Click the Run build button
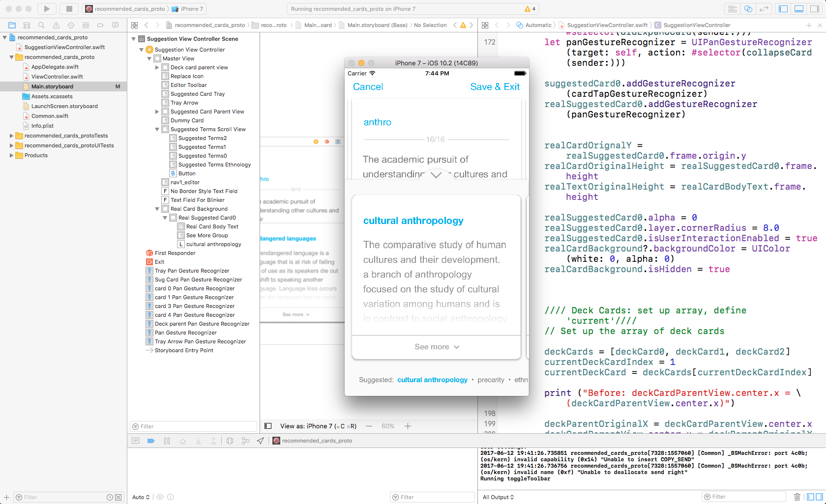Image resolution: width=826 pixels, height=504 pixels. (47, 9)
